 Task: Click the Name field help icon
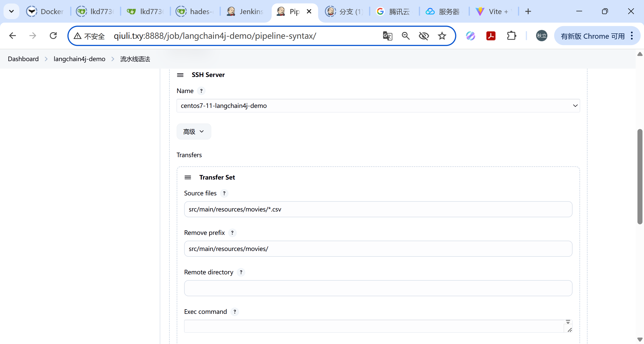201,91
